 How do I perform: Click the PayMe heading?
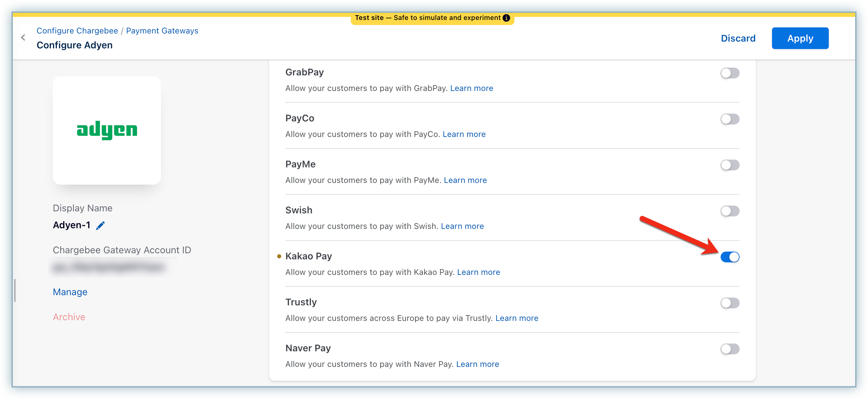click(x=300, y=164)
